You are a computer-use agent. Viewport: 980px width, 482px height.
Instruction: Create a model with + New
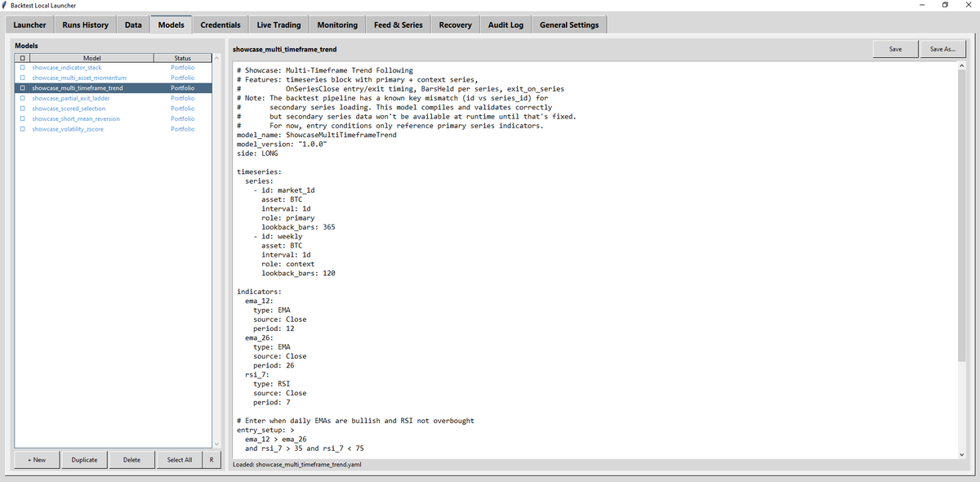click(x=37, y=460)
